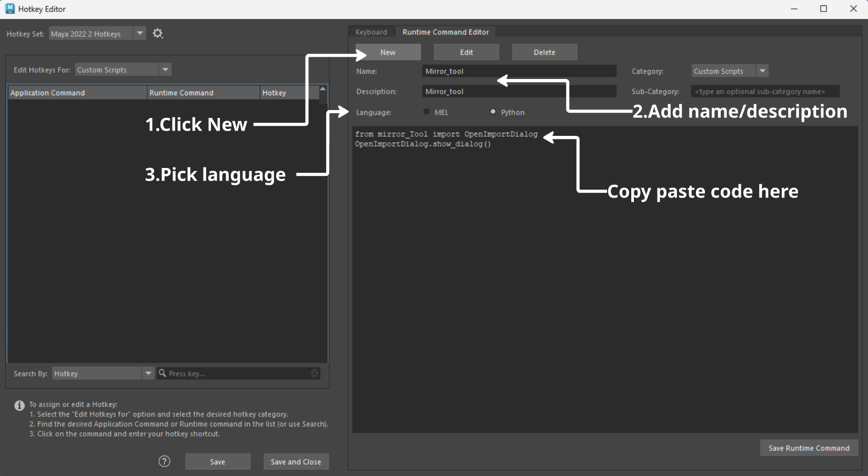The height and width of the screenshot is (476, 868).
Task: Click the help question mark icon
Action: coord(165,461)
